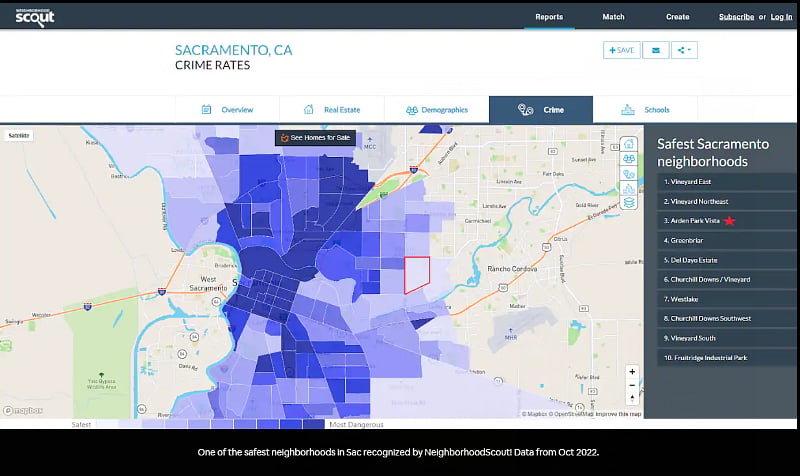800x476 pixels.
Task: Open Fruitridge Industrial Park neighborhood
Action: (727, 358)
